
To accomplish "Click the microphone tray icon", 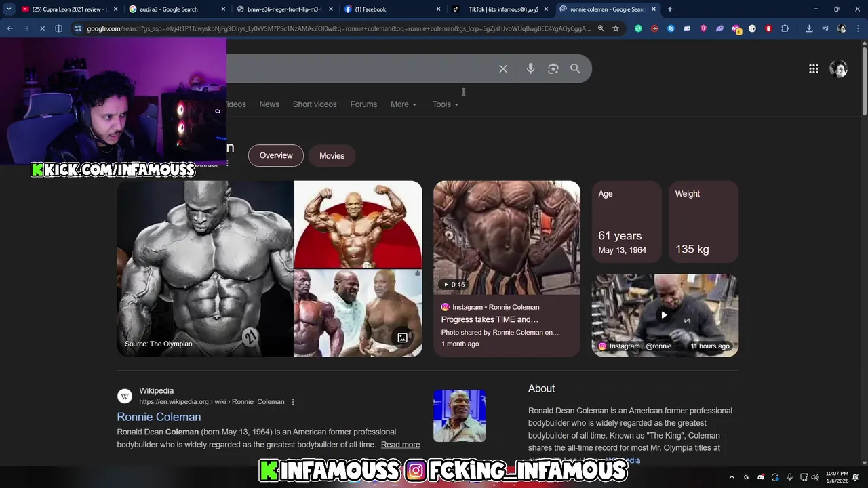I will 789,477.
